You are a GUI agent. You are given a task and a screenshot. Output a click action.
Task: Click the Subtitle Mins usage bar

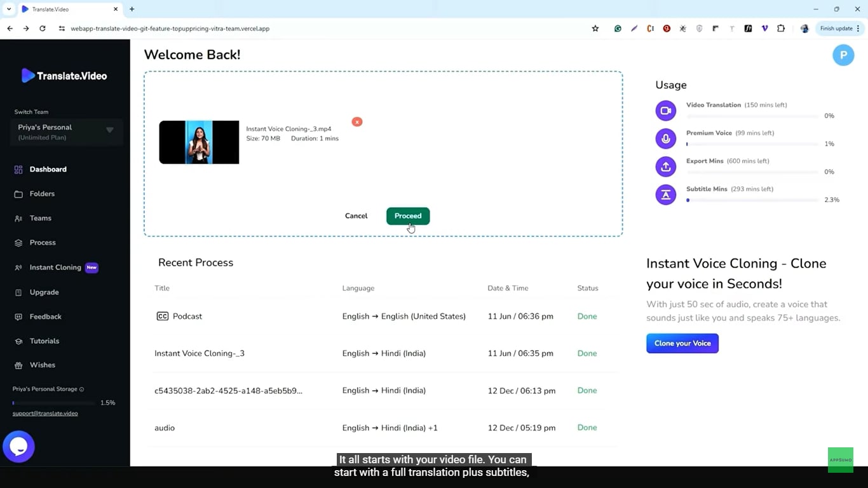click(x=752, y=200)
